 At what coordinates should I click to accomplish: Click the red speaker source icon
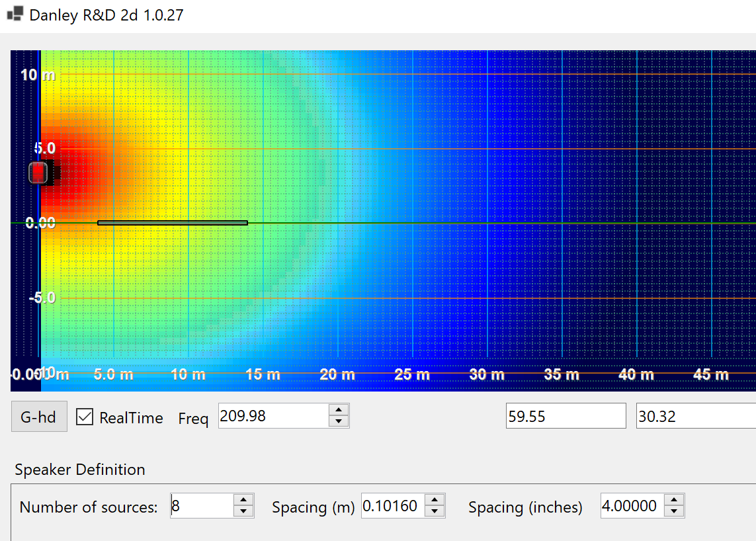pyautogui.click(x=39, y=173)
